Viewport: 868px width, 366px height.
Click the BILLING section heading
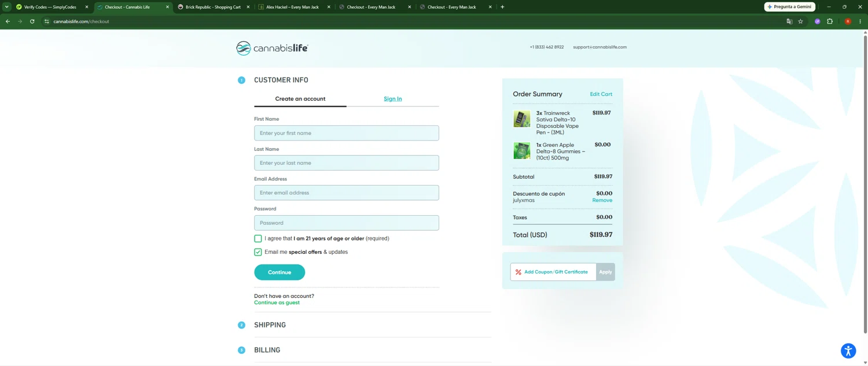click(267, 350)
